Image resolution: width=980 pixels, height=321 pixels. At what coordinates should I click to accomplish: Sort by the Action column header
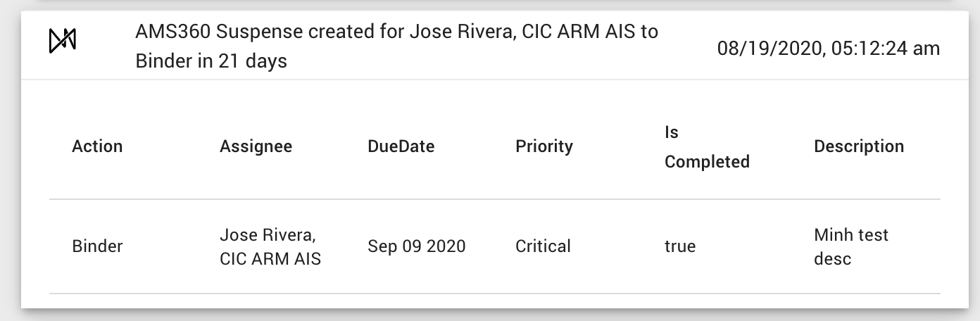click(97, 146)
